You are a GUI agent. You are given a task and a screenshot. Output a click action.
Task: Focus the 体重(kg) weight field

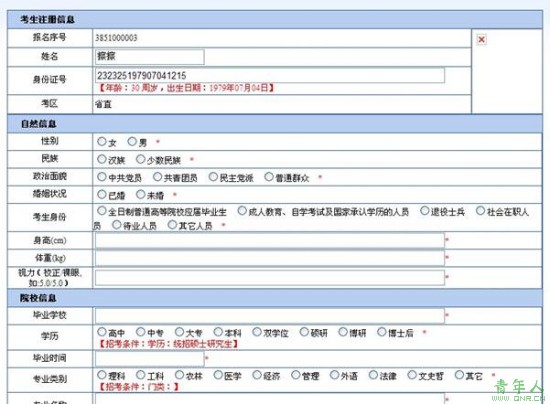pyautogui.click(x=270, y=258)
